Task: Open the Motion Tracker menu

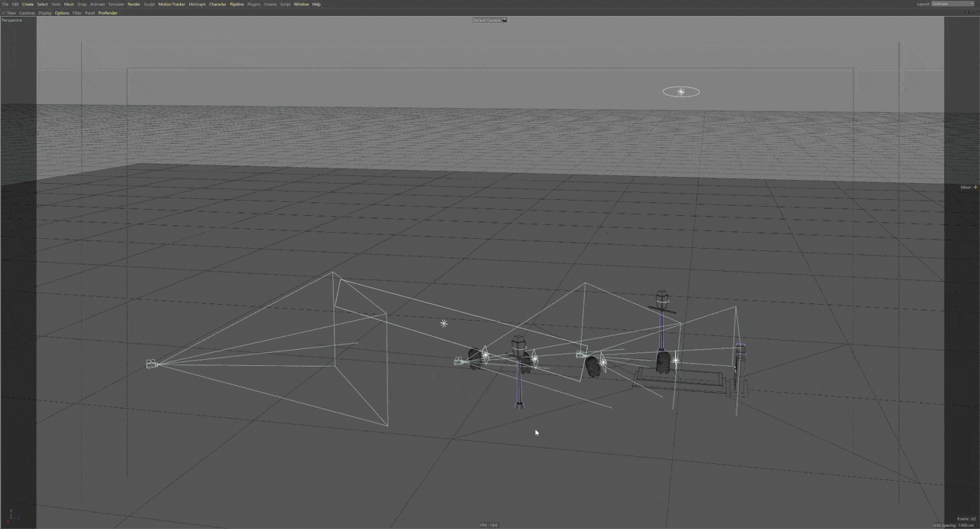Action: (171, 4)
